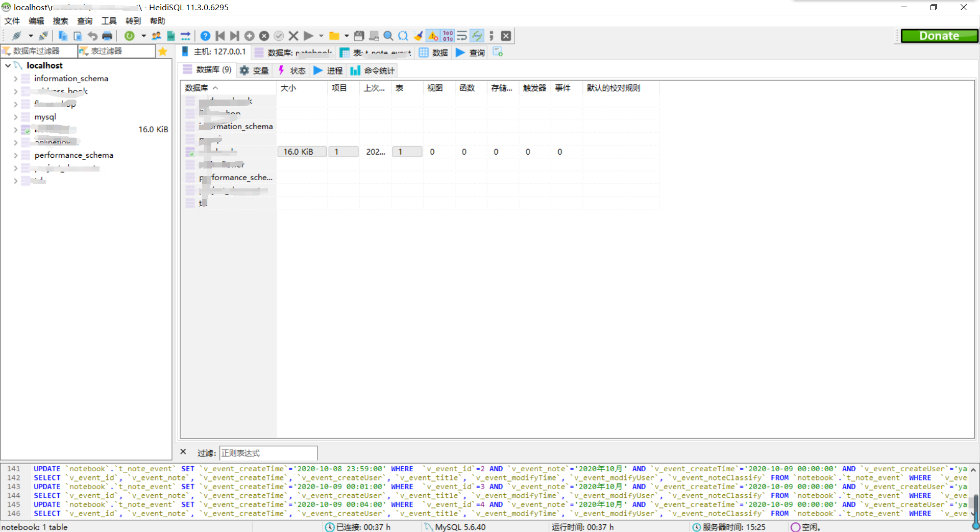This screenshot has width=980, height=532.
Task: Open the 文件 menu
Action: (x=12, y=21)
